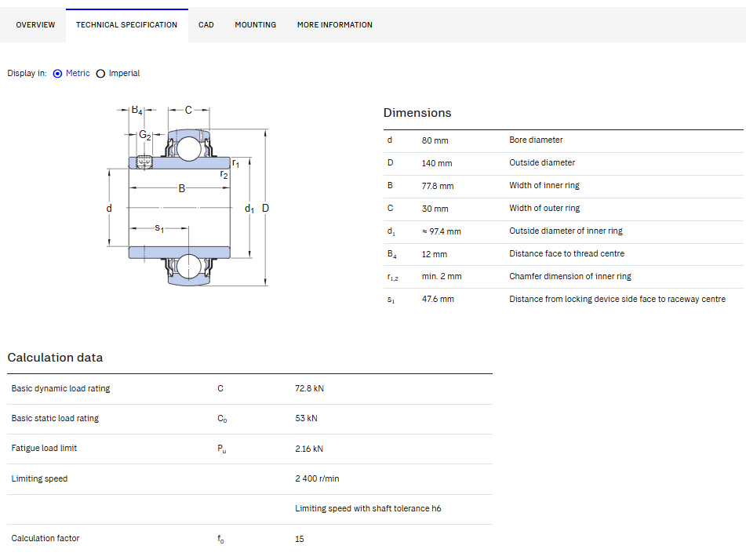Click the Fatigue load limit label
The height and width of the screenshot is (560, 746).
coord(44,448)
